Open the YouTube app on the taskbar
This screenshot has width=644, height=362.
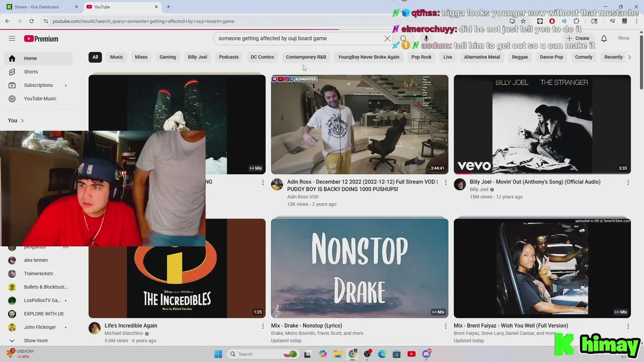coord(412,354)
